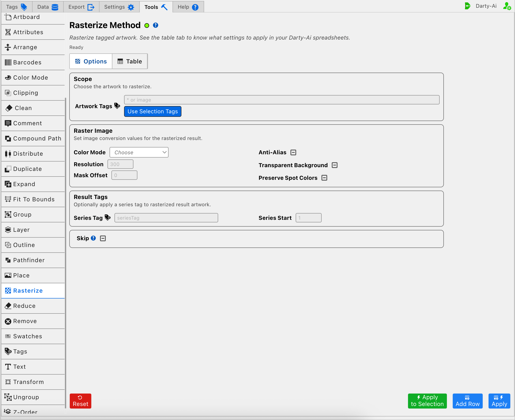Open the Ungroup tool
Image resolution: width=515 pixels, height=420 pixels.
33,397
